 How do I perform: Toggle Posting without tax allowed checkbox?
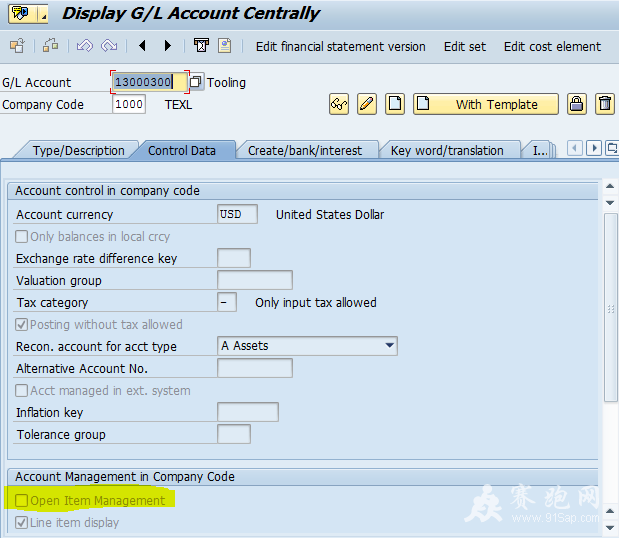click(21, 325)
